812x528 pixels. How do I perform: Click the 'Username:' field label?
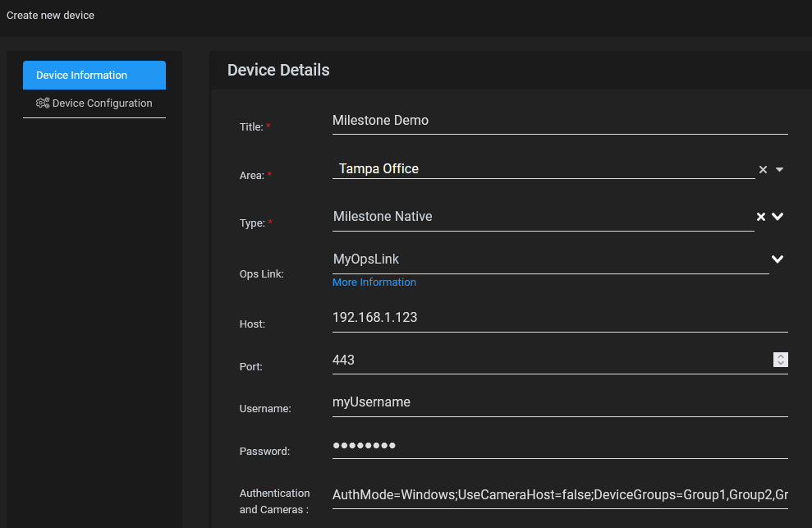[265, 409]
